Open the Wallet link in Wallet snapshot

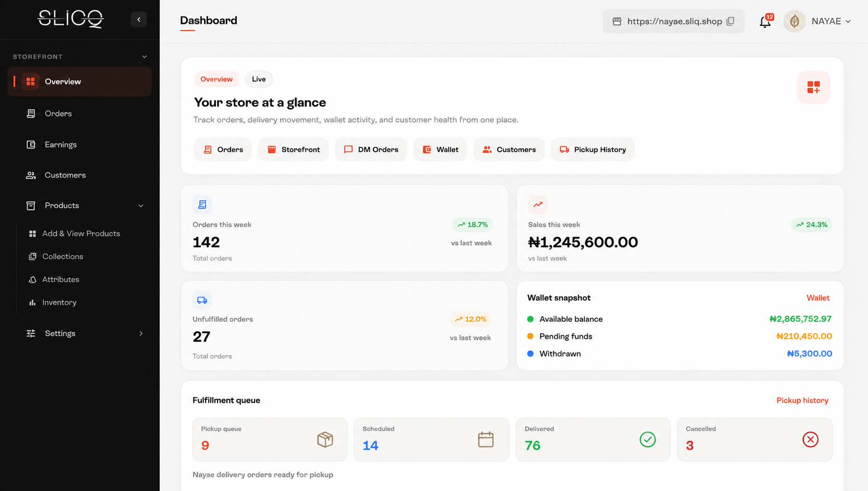[818, 298]
